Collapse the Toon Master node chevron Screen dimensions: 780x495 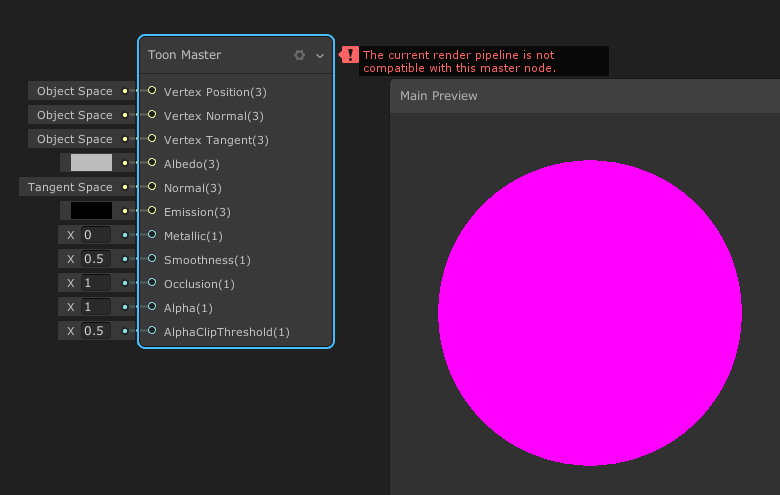(320, 56)
